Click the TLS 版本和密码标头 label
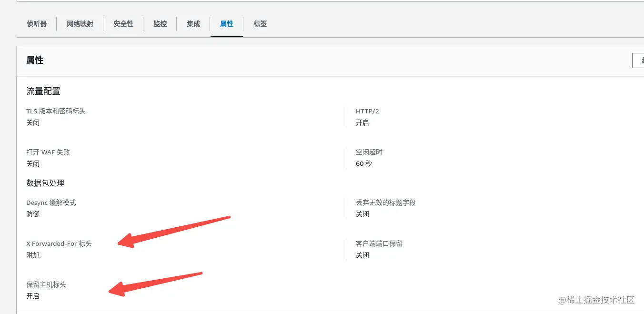This screenshot has width=644, height=314. pyautogui.click(x=56, y=111)
